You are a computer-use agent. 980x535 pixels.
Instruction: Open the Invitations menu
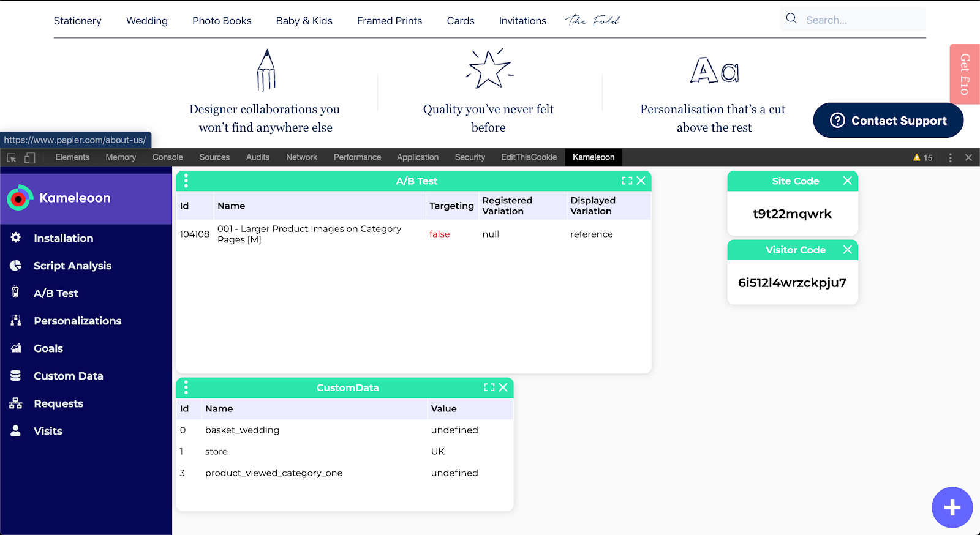[522, 21]
